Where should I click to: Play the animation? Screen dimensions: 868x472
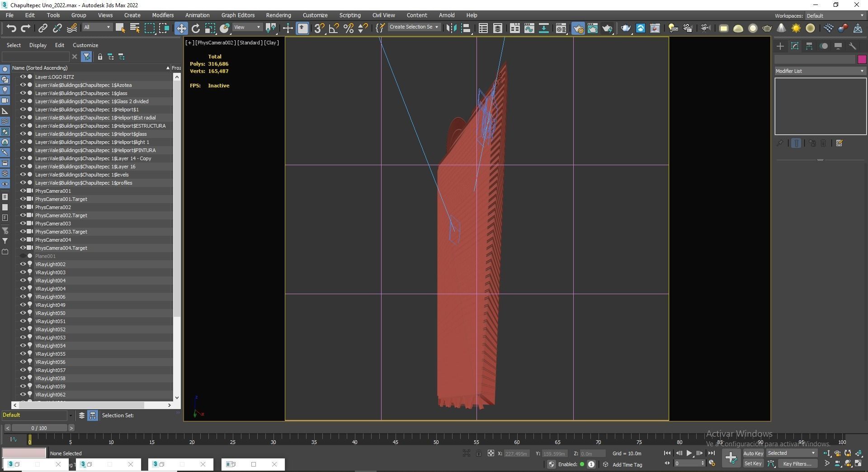click(x=689, y=453)
